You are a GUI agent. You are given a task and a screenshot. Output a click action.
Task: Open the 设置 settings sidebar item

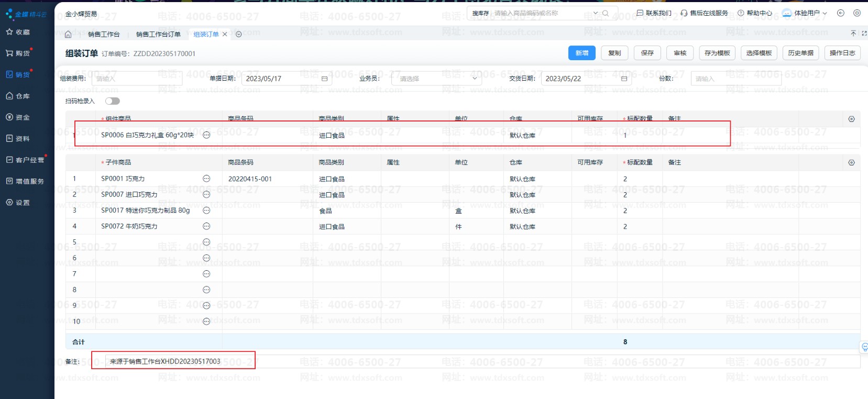click(x=18, y=203)
